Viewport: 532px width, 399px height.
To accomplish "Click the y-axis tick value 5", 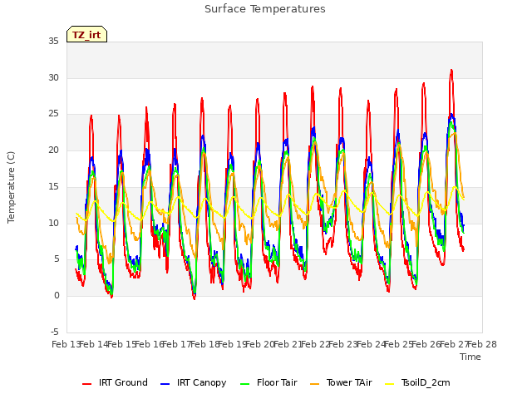I will 57,259.
